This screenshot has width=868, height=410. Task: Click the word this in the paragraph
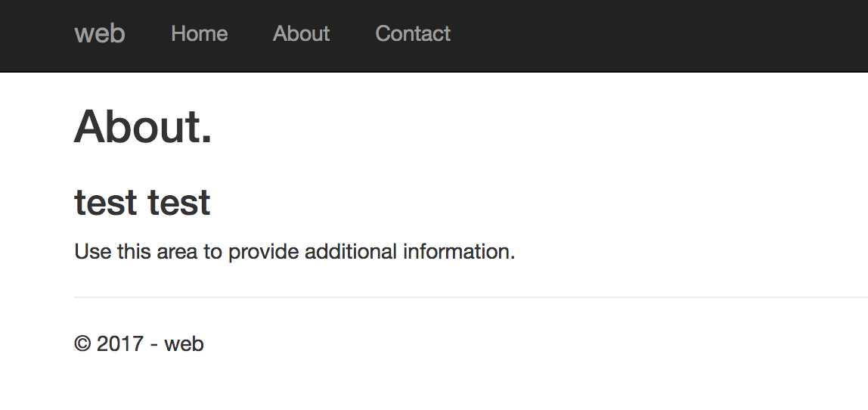[x=134, y=251]
